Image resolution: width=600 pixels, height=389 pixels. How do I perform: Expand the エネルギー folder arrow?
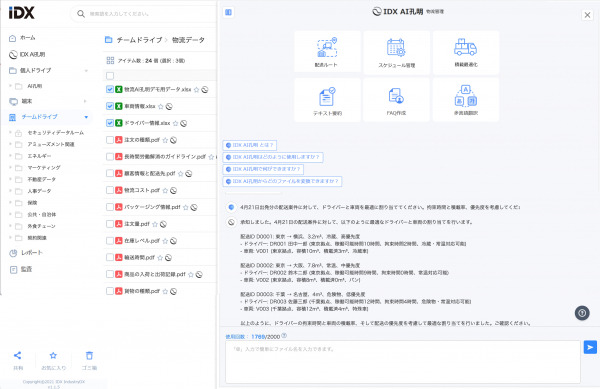coord(10,156)
